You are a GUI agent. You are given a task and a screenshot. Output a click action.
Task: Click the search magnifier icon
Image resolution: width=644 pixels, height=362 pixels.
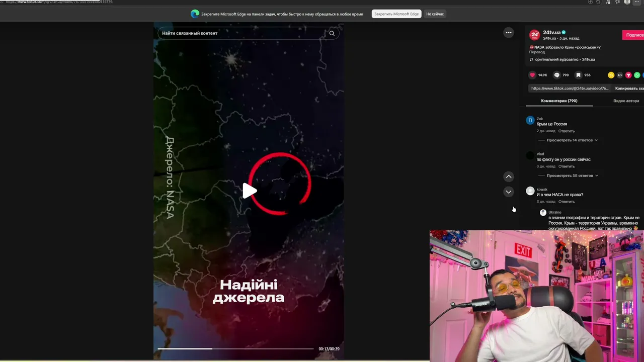click(x=332, y=33)
